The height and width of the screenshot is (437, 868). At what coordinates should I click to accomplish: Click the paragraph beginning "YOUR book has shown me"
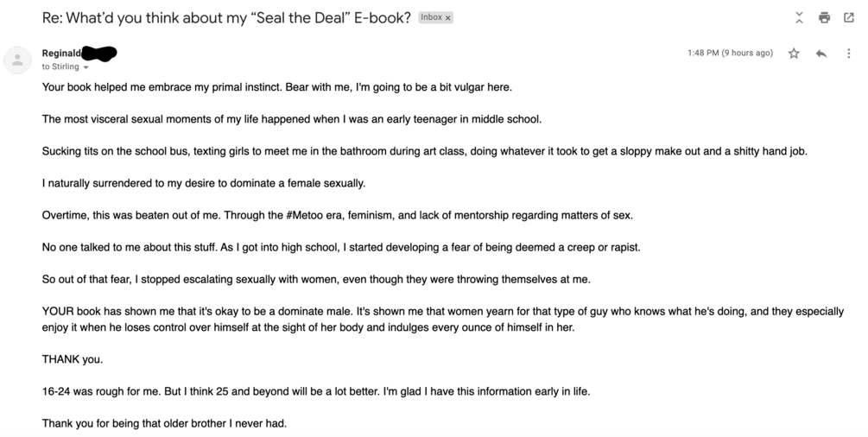tap(442, 320)
